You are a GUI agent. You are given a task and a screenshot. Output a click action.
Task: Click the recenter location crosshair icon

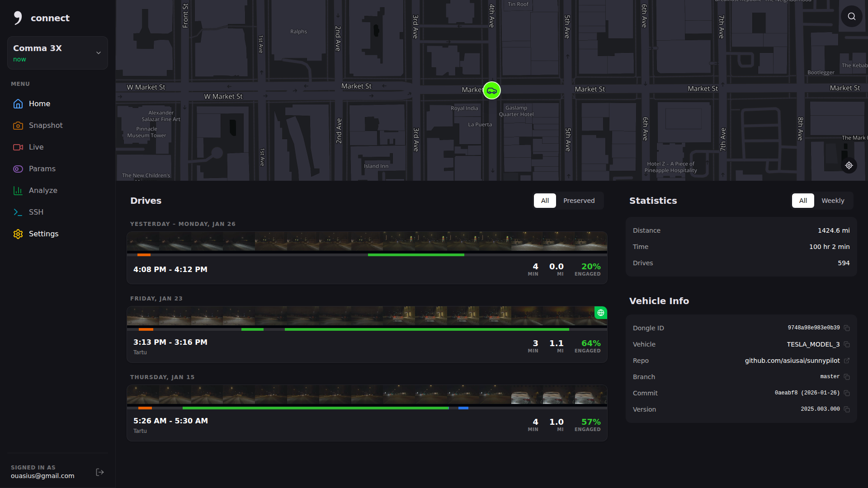point(849,165)
